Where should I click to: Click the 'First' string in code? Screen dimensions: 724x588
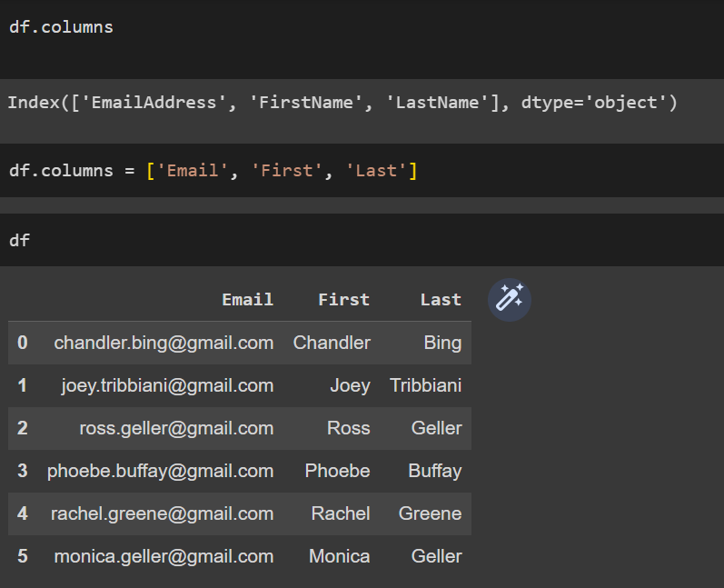click(287, 171)
